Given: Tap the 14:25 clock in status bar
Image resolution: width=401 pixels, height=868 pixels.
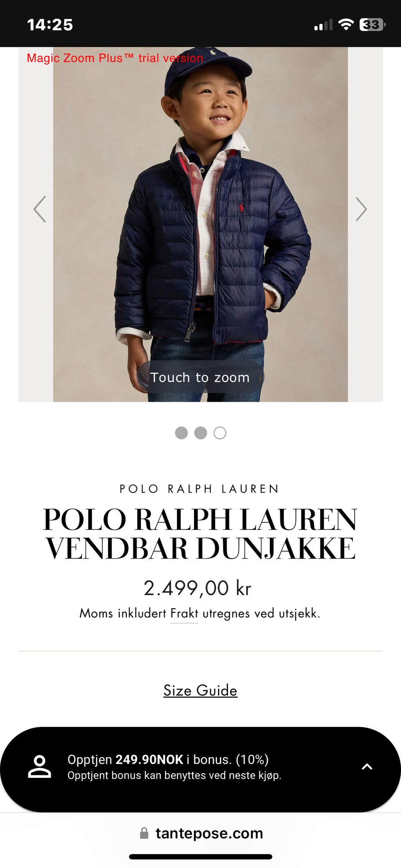Looking at the screenshot, I should coord(50,25).
